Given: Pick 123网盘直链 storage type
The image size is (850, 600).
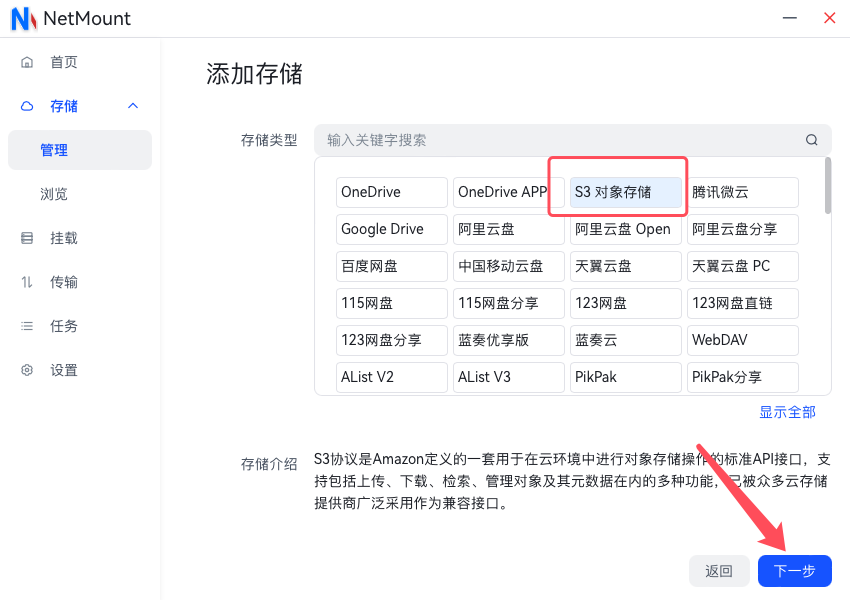Looking at the screenshot, I should coord(743,303).
